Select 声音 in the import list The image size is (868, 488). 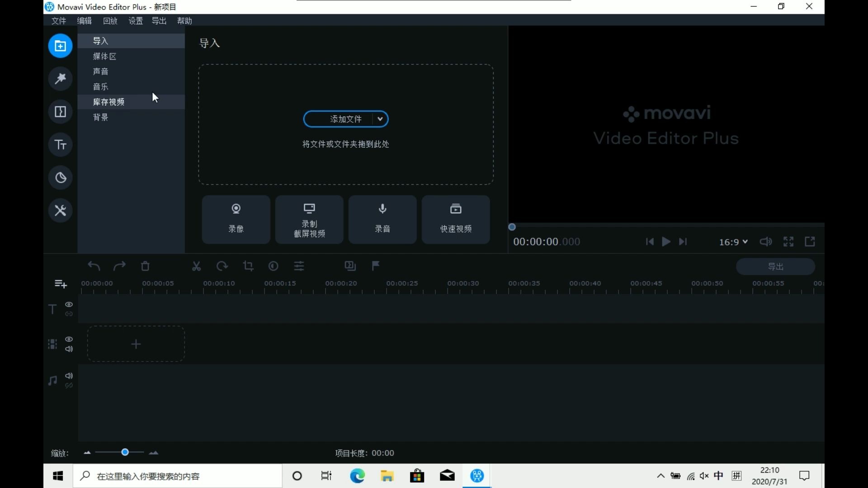tap(131, 71)
